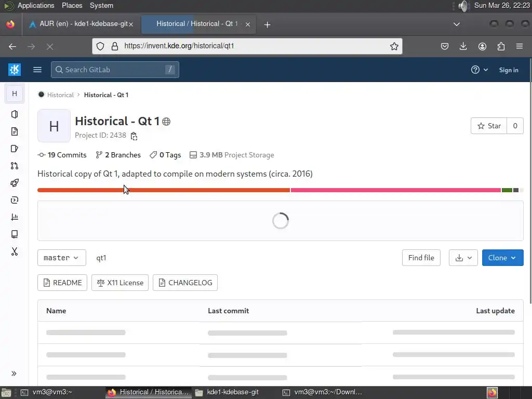
Task: Open Analytics chart icon in sidebar
Action: click(15, 217)
